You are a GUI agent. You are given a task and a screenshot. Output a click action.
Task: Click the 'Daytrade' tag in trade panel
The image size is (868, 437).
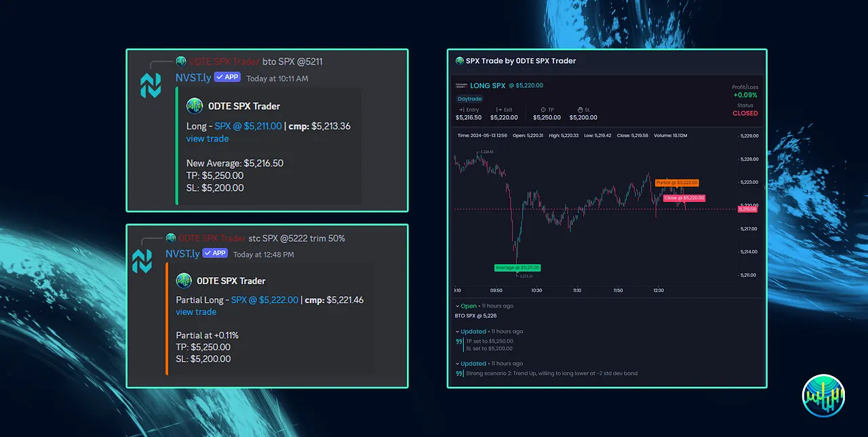point(469,99)
